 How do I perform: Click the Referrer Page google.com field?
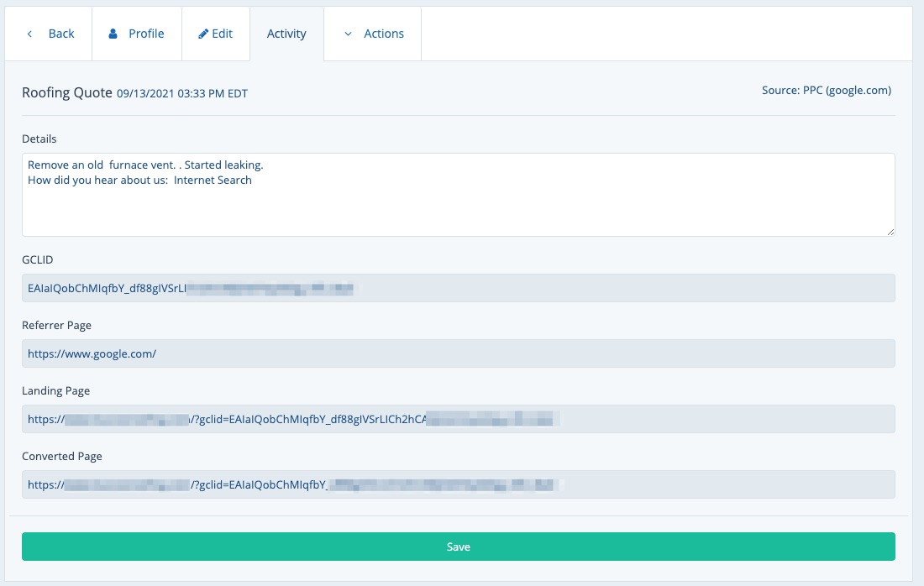pos(458,353)
